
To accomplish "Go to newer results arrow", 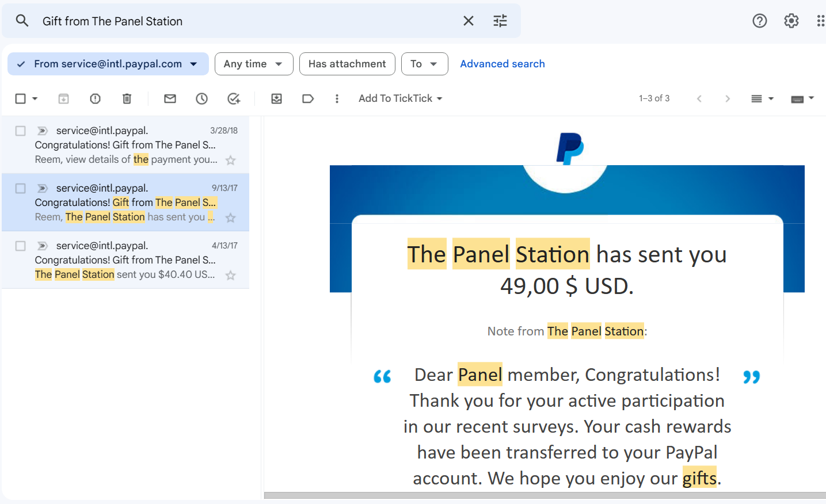I will pos(699,98).
